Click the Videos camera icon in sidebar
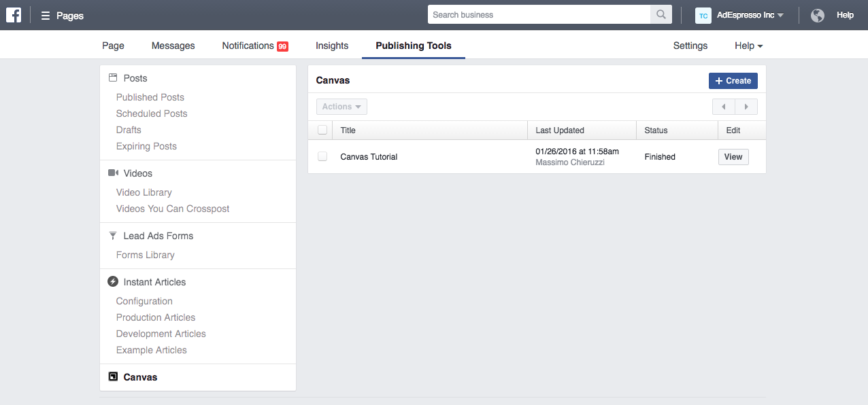Screen dimensions: 868x405 (x=113, y=173)
